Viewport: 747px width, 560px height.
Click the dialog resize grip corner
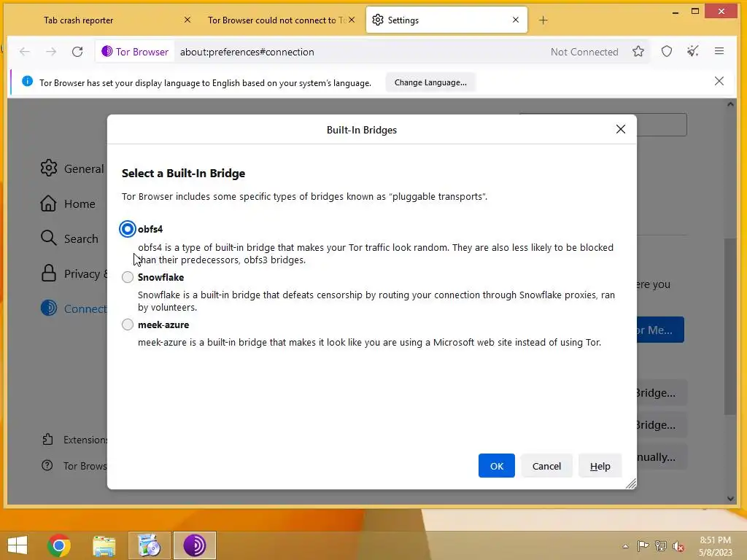tap(631, 484)
